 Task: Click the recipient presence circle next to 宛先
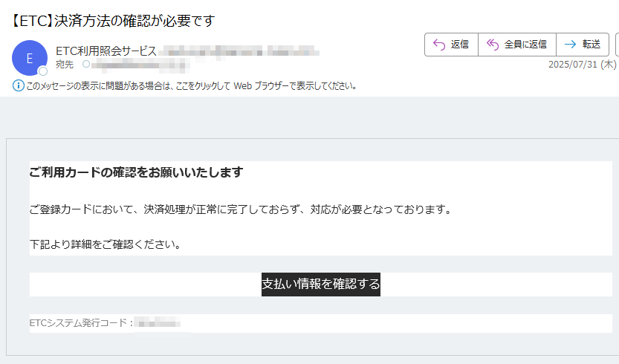pyautogui.click(x=86, y=64)
